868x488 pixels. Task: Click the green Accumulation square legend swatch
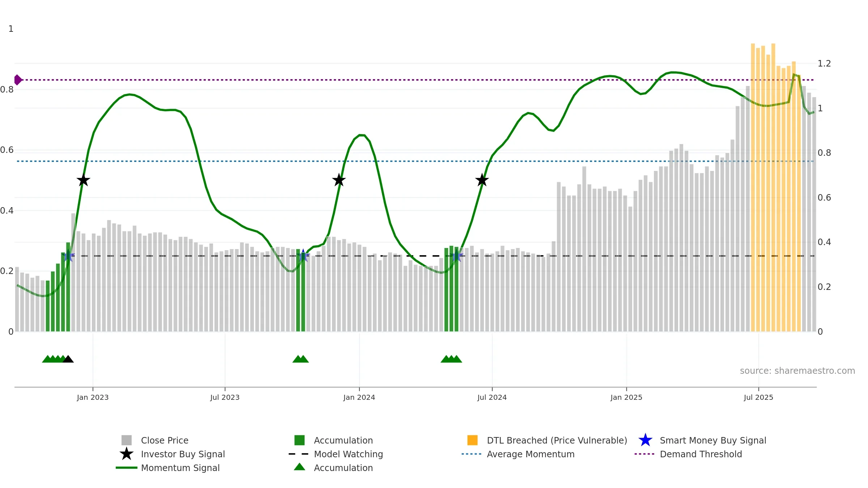pyautogui.click(x=299, y=440)
